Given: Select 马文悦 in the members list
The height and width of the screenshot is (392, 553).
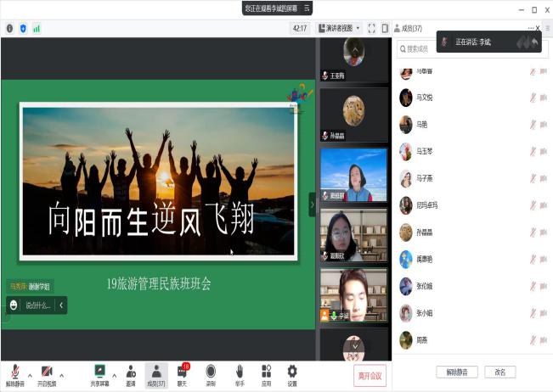Looking at the screenshot, I should tap(425, 98).
